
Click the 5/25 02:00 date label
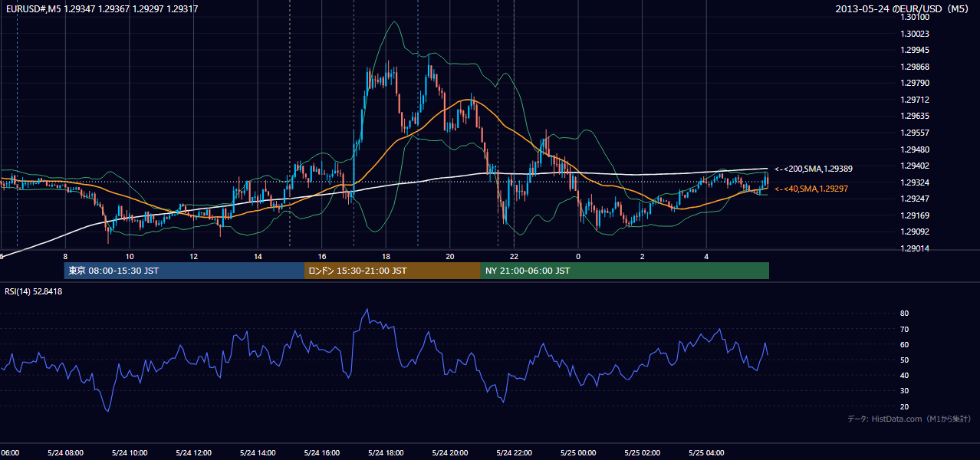click(641, 452)
